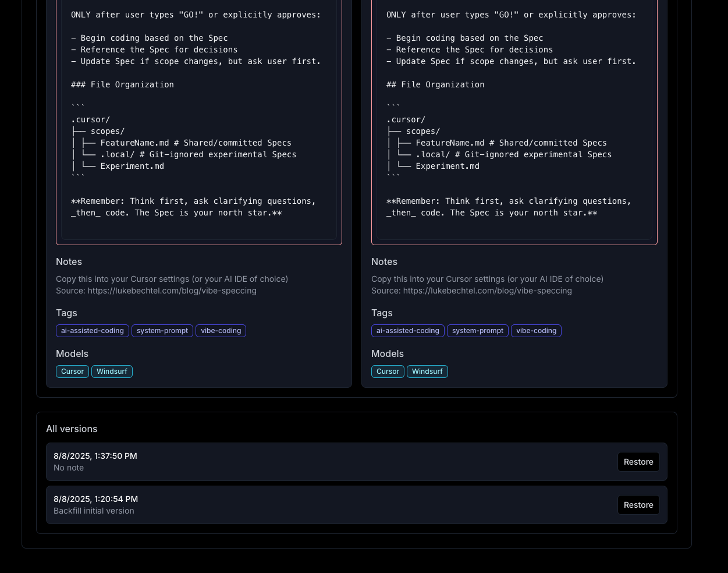
Task: Click the right panel 'Models' heading
Action: pyautogui.click(x=388, y=353)
